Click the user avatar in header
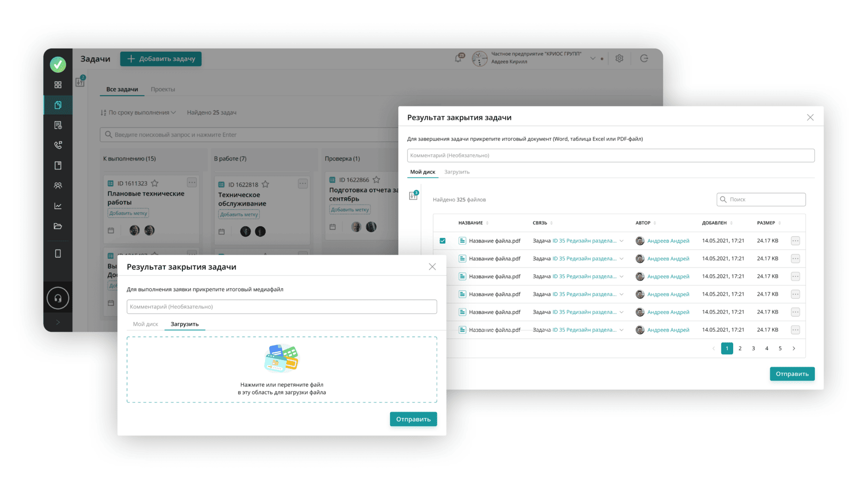 (479, 58)
